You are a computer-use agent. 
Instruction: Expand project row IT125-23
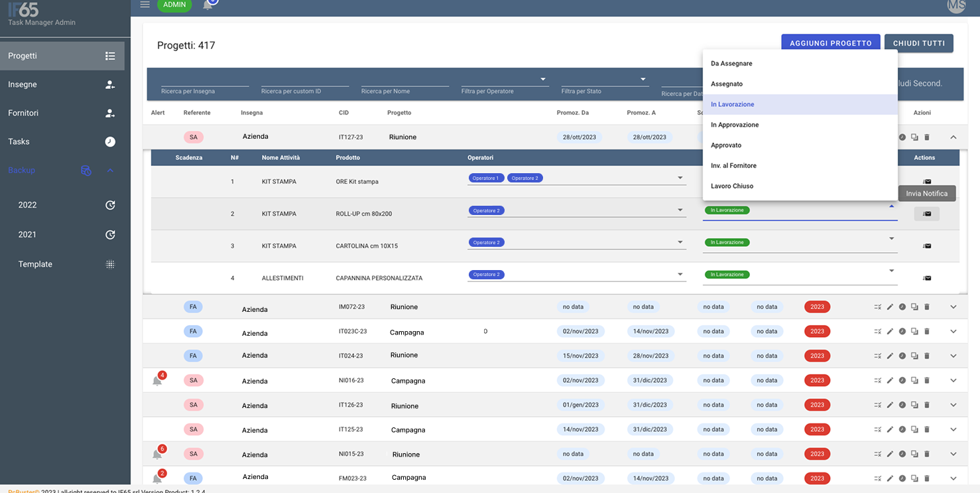click(953, 429)
